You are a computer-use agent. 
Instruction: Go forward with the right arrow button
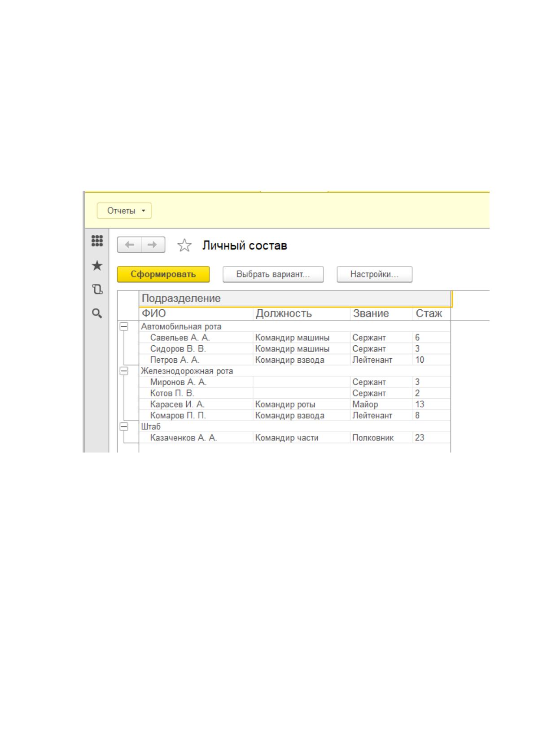(153, 245)
